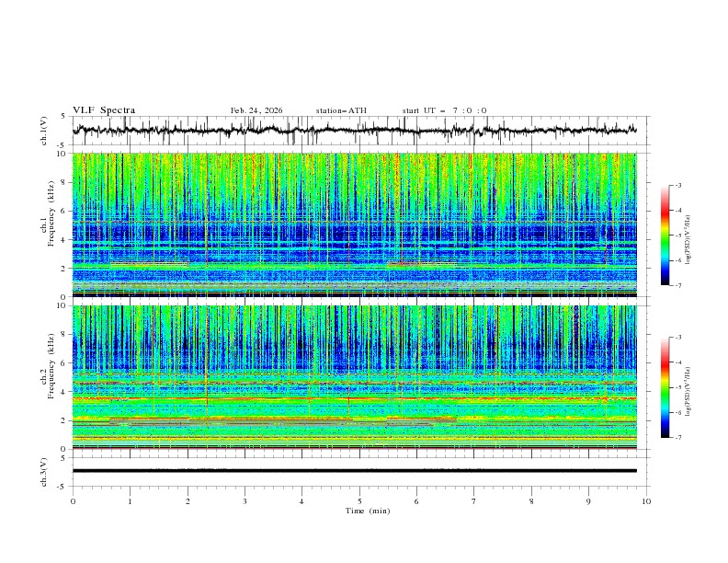The height and width of the screenshot is (563, 728).
Task: Click the "Time (min)" axis label
Action: pyautogui.click(x=368, y=511)
